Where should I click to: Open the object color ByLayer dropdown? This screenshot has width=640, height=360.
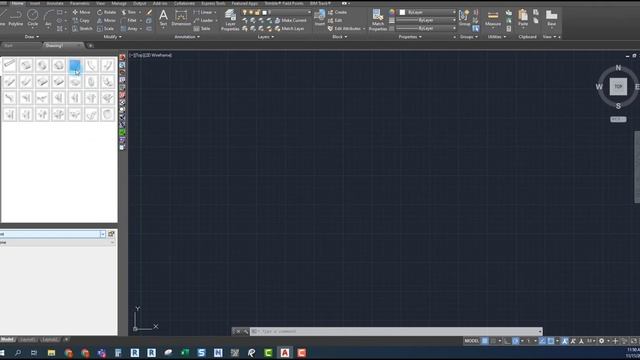coord(427,12)
